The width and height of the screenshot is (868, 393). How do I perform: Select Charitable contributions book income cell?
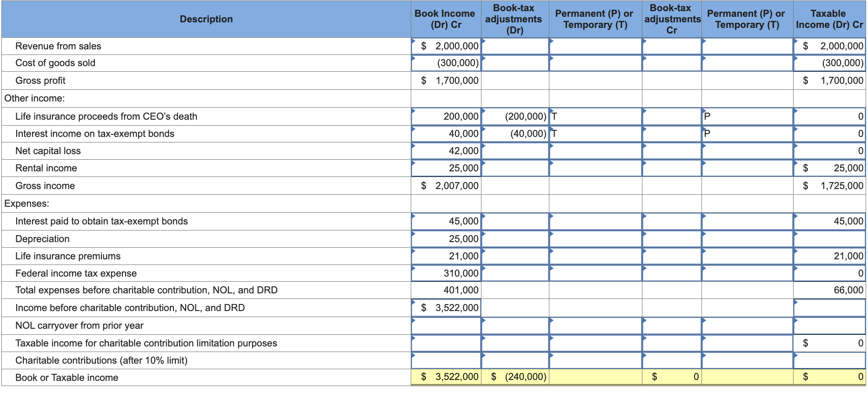tap(446, 360)
